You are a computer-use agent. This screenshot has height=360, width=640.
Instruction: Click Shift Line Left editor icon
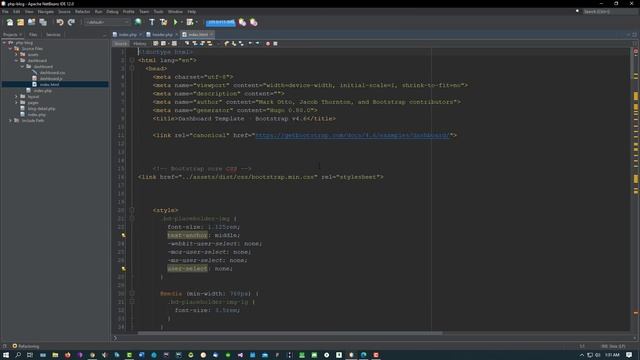pos(250,43)
